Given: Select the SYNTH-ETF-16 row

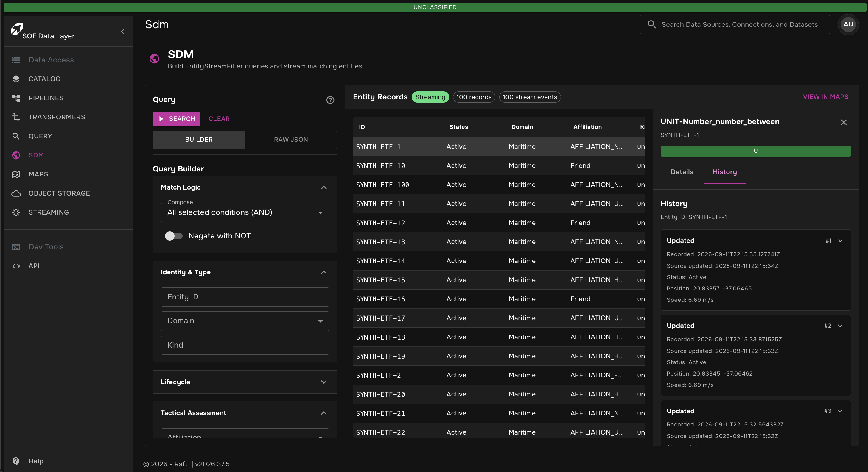Looking at the screenshot, I should click(499, 299).
